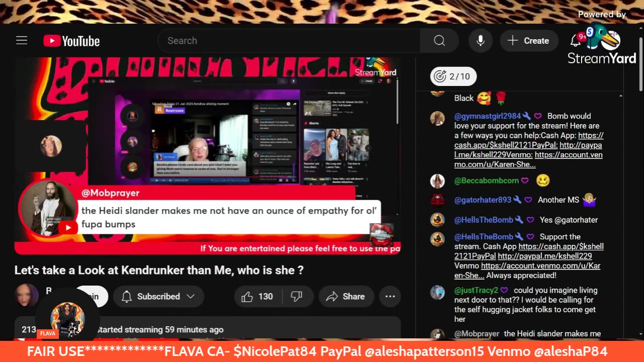Click gatorhater893 chat avatar
644x362 pixels.
point(437,200)
